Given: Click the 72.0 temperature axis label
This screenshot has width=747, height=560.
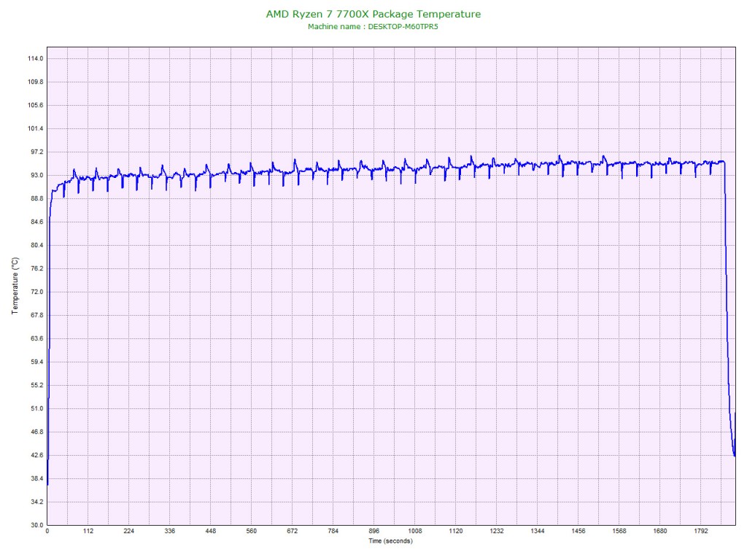Looking at the screenshot, I should [35, 292].
